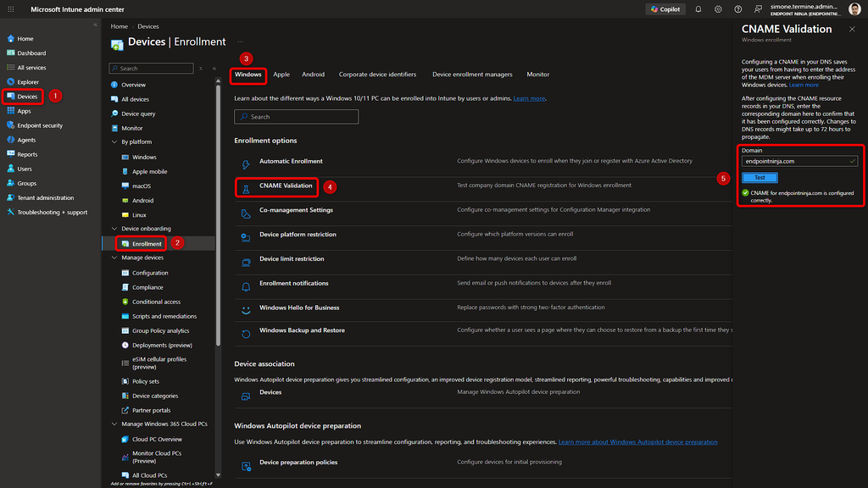Switch to the Android tab
This screenshot has height=488, width=868.
click(x=314, y=75)
